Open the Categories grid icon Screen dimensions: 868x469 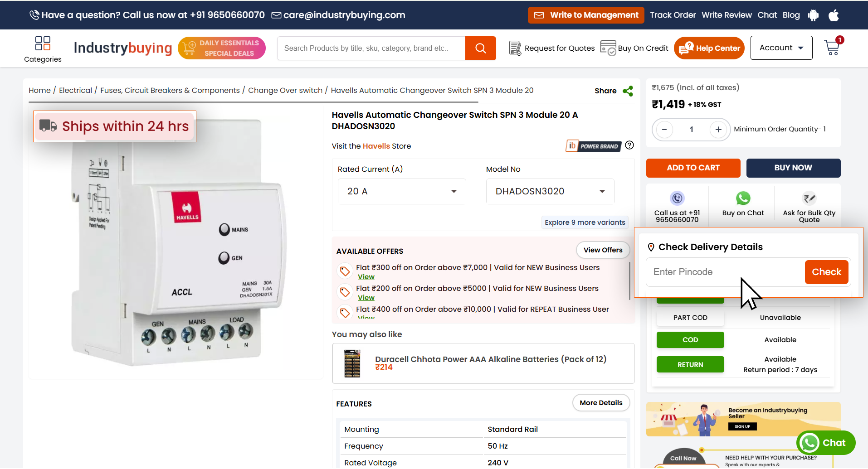click(43, 44)
